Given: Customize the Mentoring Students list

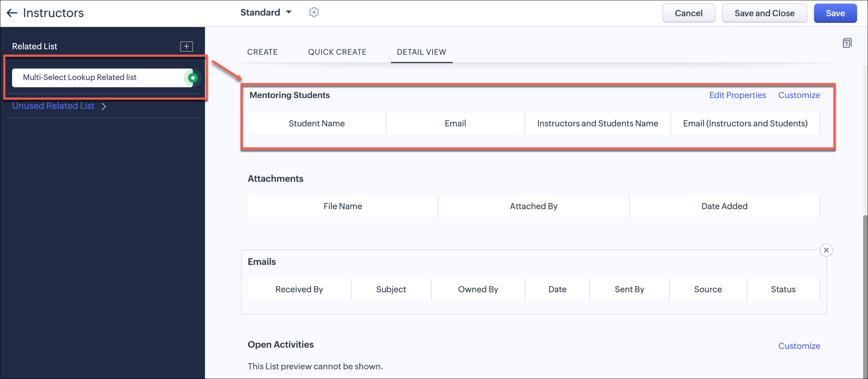Looking at the screenshot, I should point(799,95).
